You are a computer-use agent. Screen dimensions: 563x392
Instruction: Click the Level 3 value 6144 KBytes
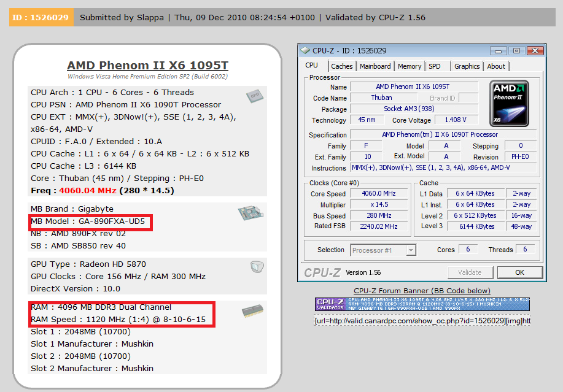475,226
